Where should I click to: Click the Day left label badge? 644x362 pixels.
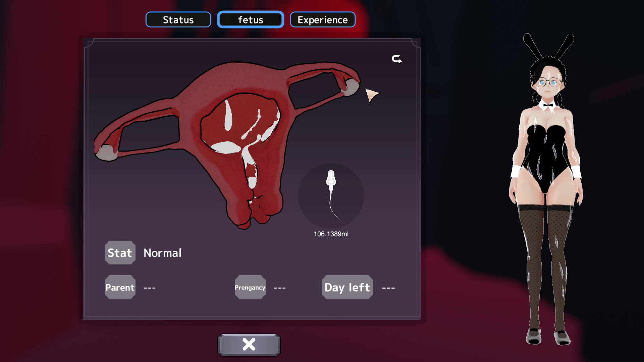click(x=347, y=287)
